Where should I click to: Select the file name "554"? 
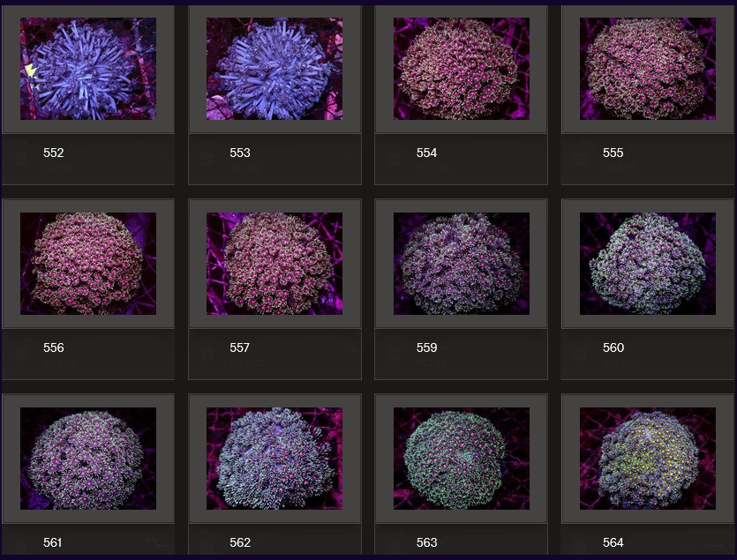click(426, 153)
